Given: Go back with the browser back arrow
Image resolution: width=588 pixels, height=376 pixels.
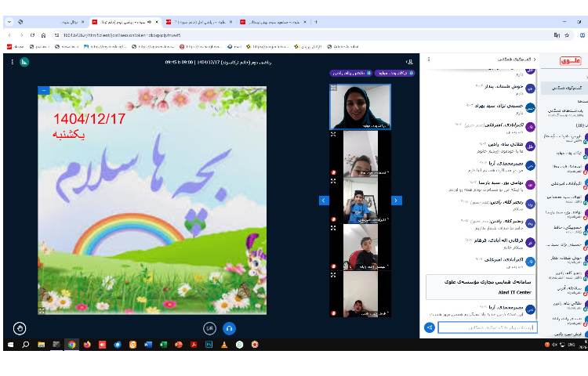Looking at the screenshot, I should 9,34.
